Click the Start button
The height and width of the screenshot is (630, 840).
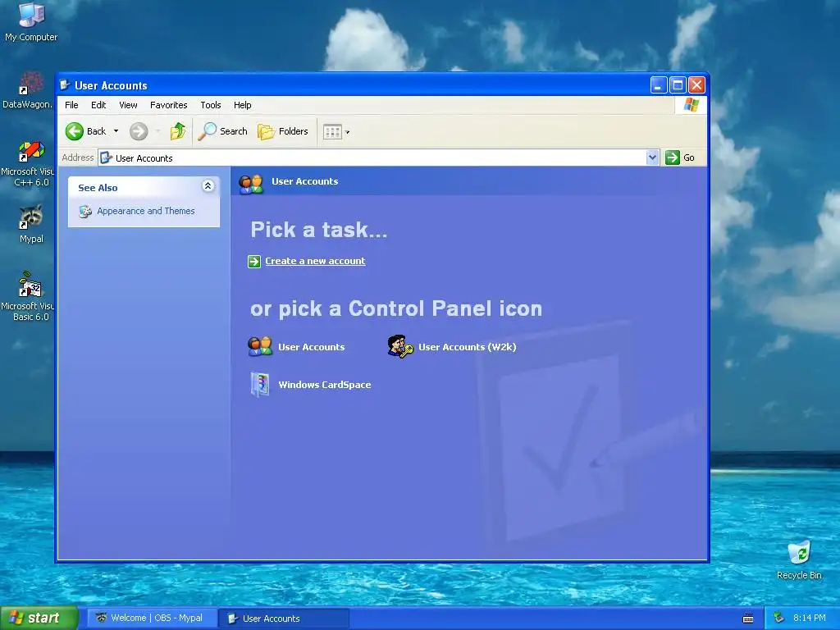(x=39, y=618)
